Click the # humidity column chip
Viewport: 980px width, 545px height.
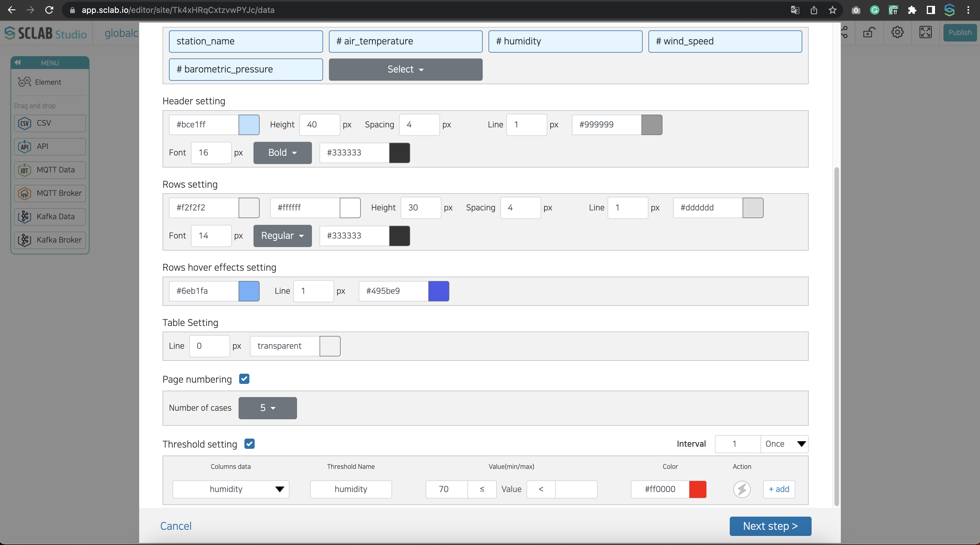tap(565, 41)
